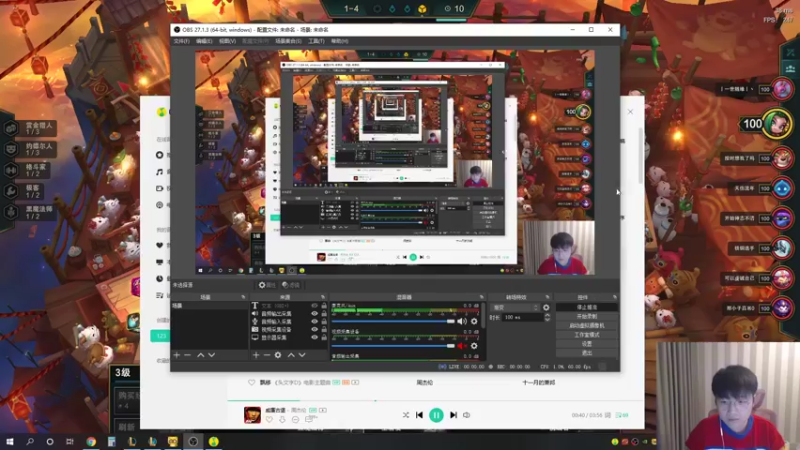Image resolution: width=800 pixels, height=450 pixels.
Task: Open settings gear for second mixer channel
Action: [x=474, y=346]
